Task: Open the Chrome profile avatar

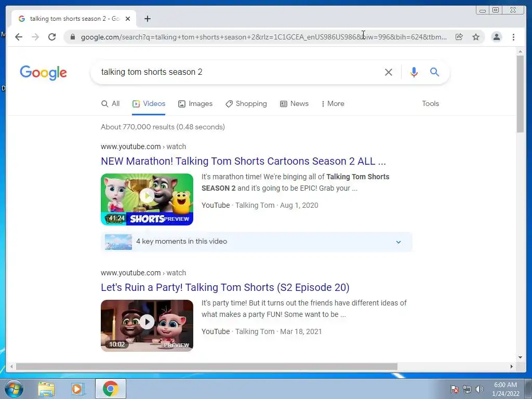Action: tap(496, 37)
